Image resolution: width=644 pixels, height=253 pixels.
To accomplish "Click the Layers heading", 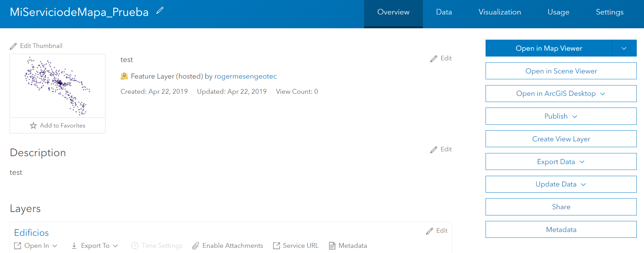I will 25,209.
